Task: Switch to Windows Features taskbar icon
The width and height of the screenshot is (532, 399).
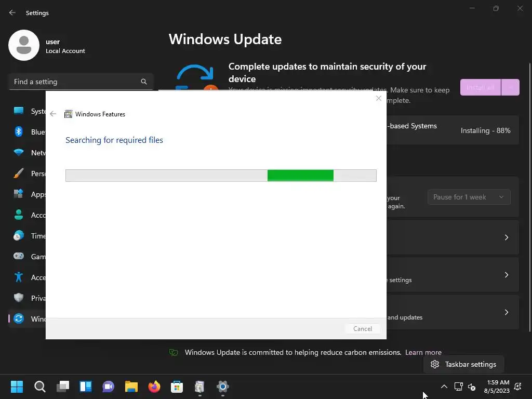Action: point(200,387)
